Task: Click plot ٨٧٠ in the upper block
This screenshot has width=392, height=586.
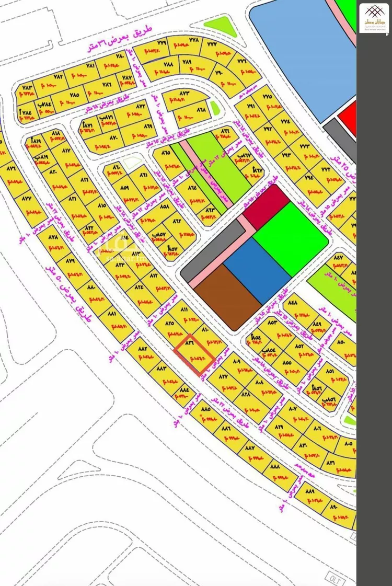Action: click(107, 141)
